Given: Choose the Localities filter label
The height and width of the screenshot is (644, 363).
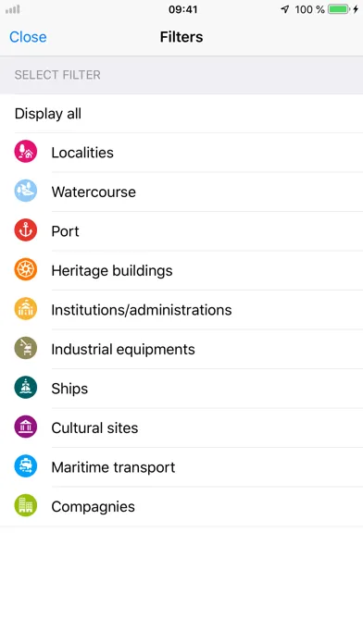Looking at the screenshot, I should (82, 153).
